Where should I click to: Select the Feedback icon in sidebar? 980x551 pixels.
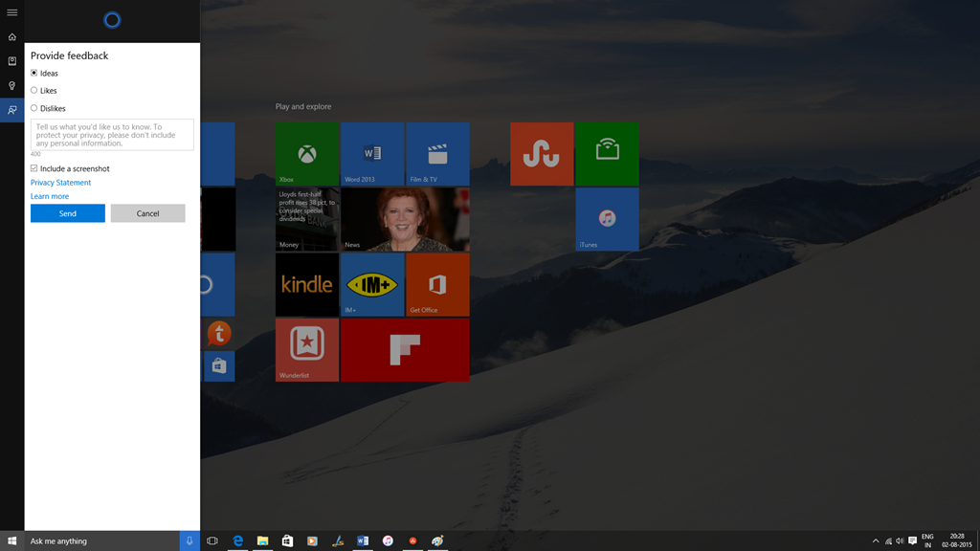coord(11,110)
